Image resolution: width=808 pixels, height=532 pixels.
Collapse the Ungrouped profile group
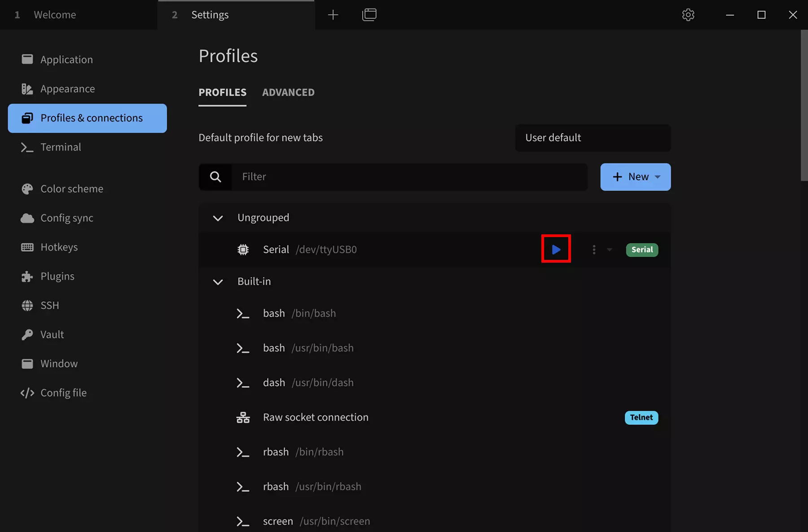click(218, 218)
